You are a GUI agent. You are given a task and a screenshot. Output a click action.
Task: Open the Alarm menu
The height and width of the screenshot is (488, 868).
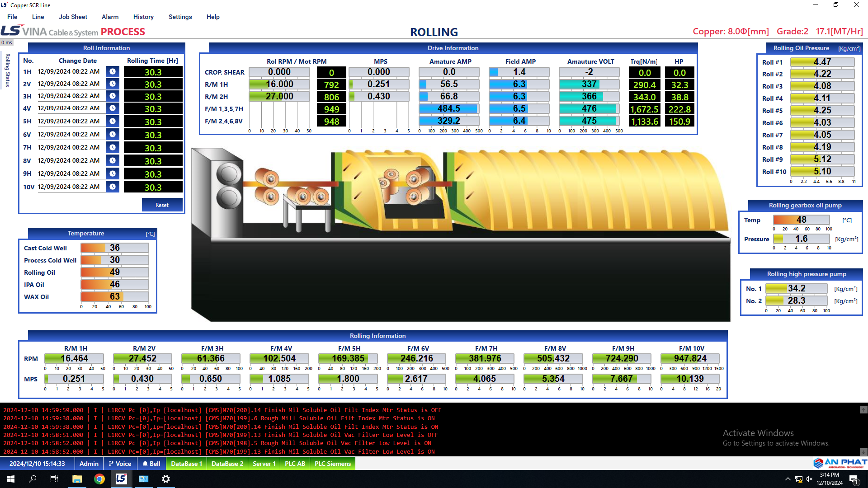[110, 17]
